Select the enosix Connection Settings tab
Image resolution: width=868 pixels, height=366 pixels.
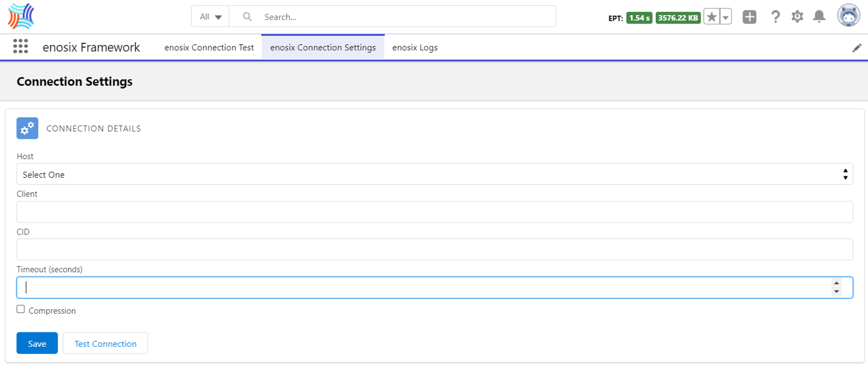[323, 48]
